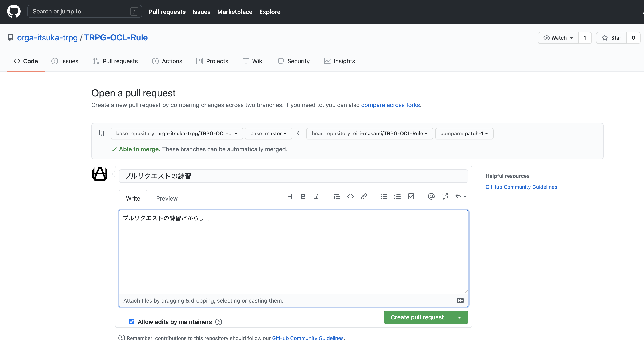Viewport: 644px width, 340px height.
Task: Click the pull request title field
Action: click(x=293, y=176)
